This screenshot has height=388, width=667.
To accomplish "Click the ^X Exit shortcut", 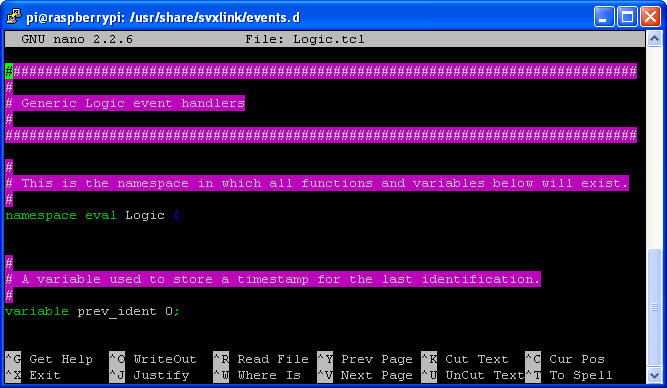I will click(33, 375).
